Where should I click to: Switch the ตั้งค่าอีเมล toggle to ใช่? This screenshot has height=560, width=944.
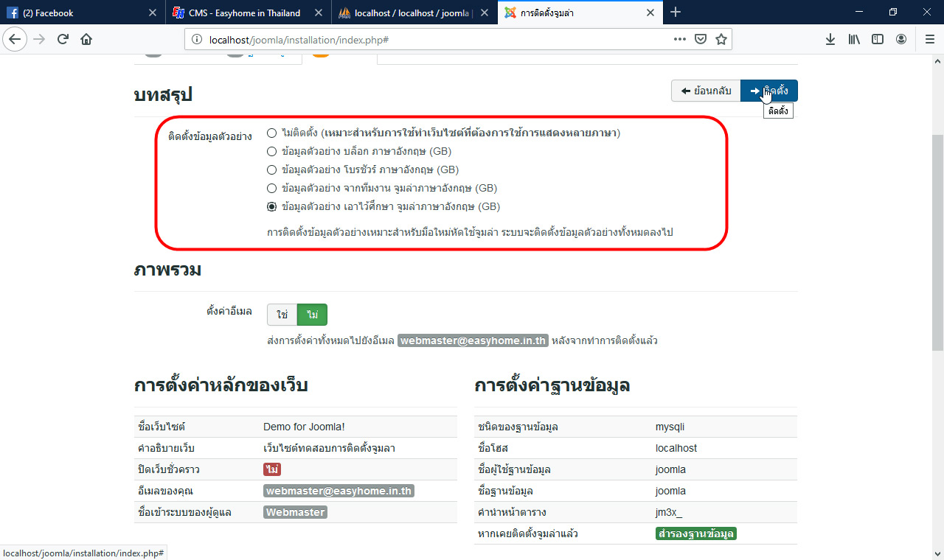(x=282, y=314)
